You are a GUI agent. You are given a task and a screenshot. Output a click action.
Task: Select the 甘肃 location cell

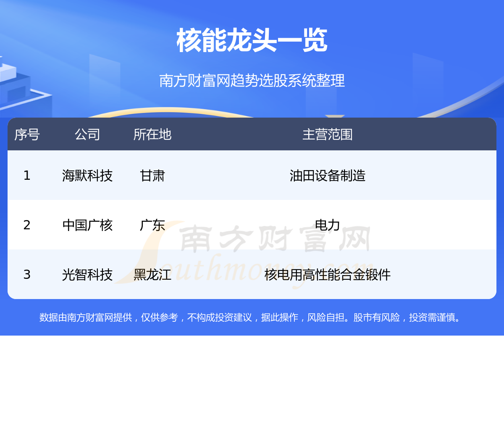pos(152,175)
